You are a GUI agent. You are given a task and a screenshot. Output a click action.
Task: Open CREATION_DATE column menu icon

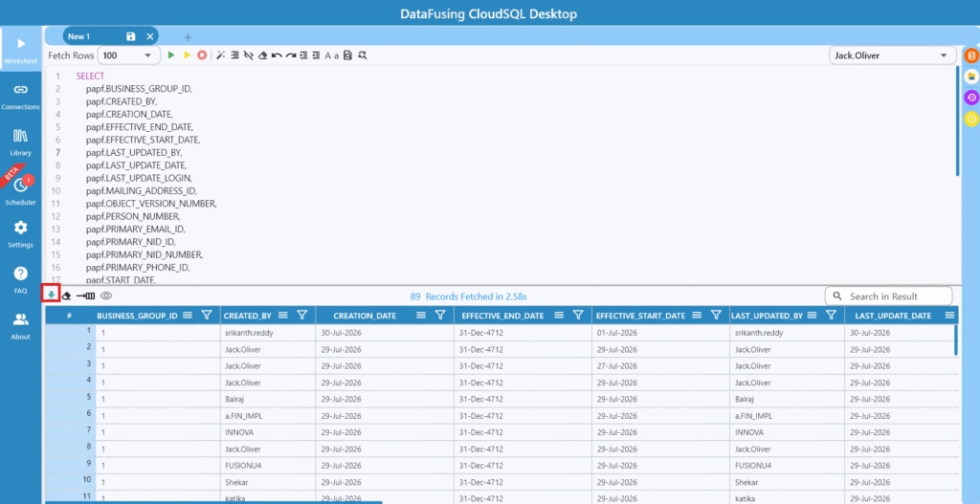(421, 316)
